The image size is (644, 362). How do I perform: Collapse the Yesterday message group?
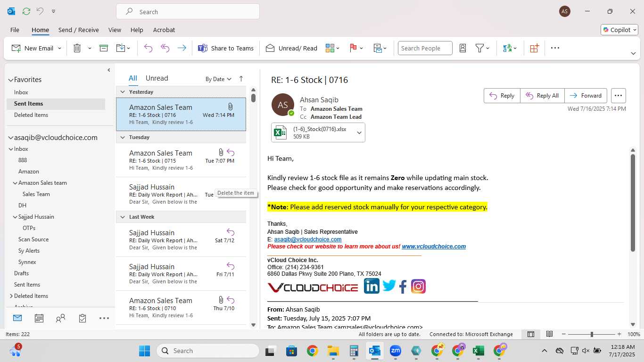click(123, 92)
